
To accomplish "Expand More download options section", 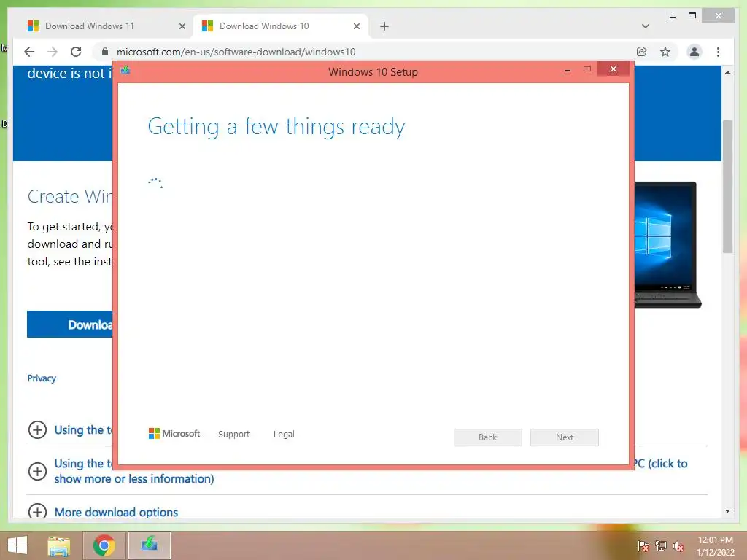I will [37, 511].
